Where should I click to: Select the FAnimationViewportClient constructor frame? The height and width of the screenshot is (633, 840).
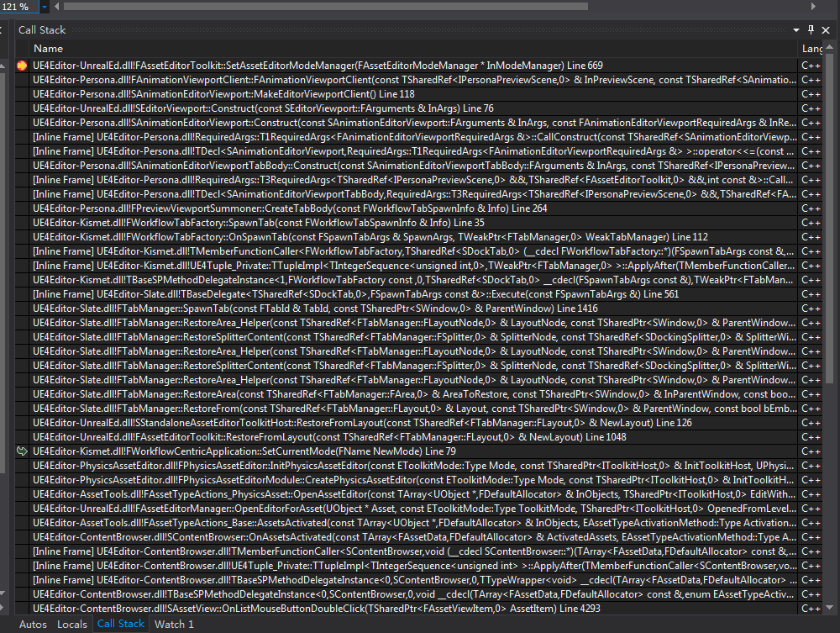pos(414,80)
